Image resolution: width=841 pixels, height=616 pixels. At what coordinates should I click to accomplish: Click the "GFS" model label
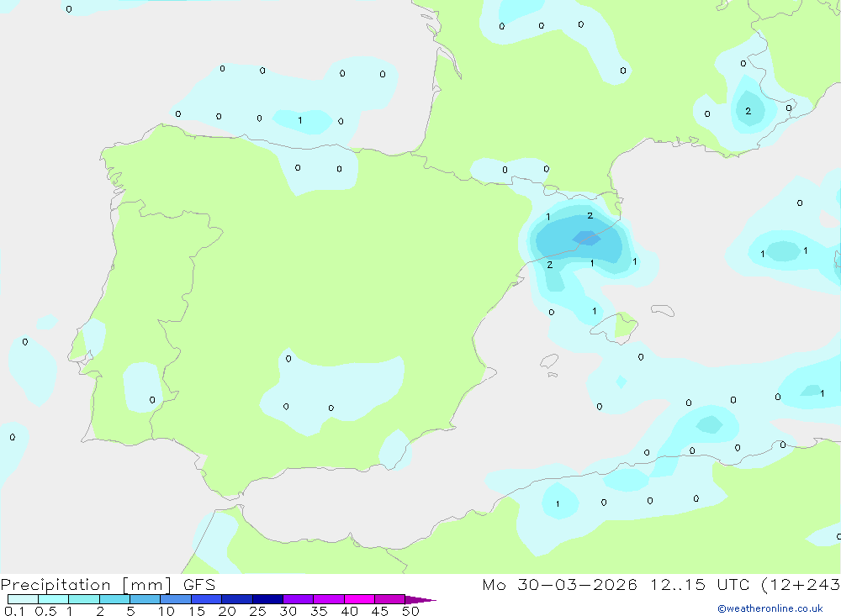pyautogui.click(x=199, y=585)
